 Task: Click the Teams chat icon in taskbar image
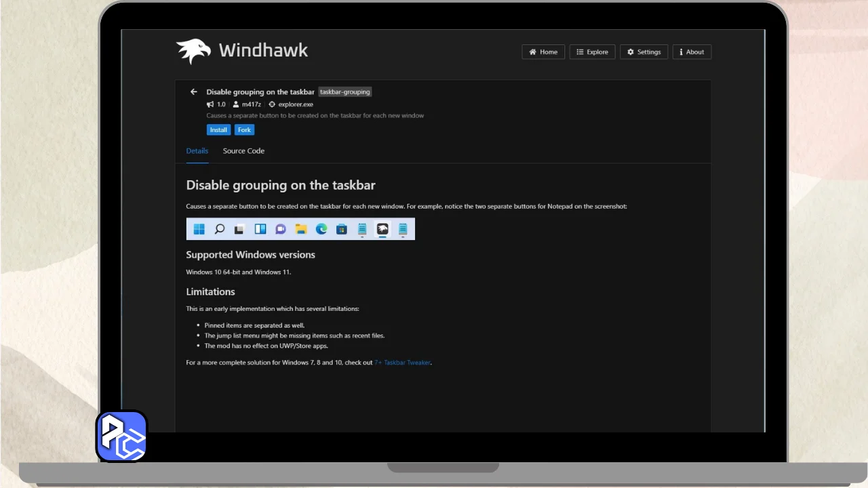pos(280,229)
